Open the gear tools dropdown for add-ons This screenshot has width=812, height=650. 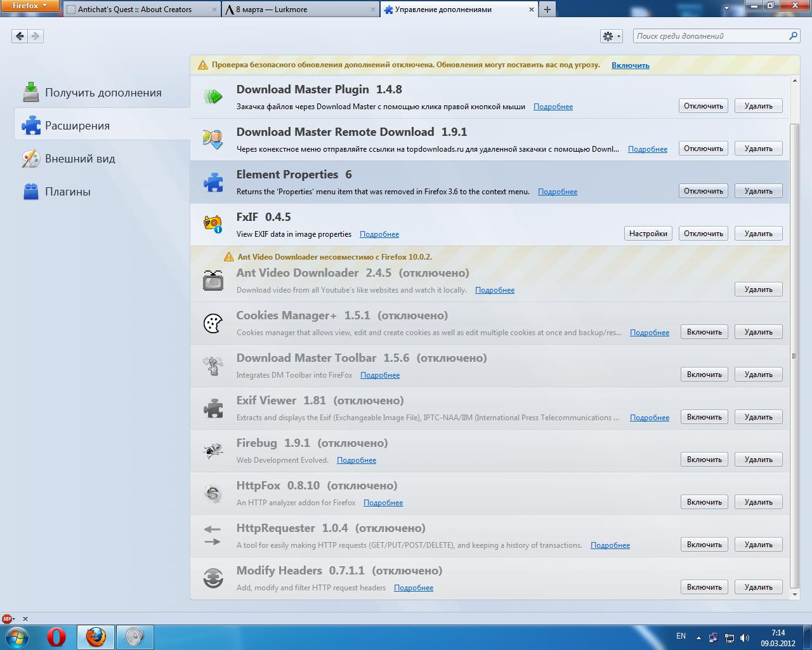612,36
